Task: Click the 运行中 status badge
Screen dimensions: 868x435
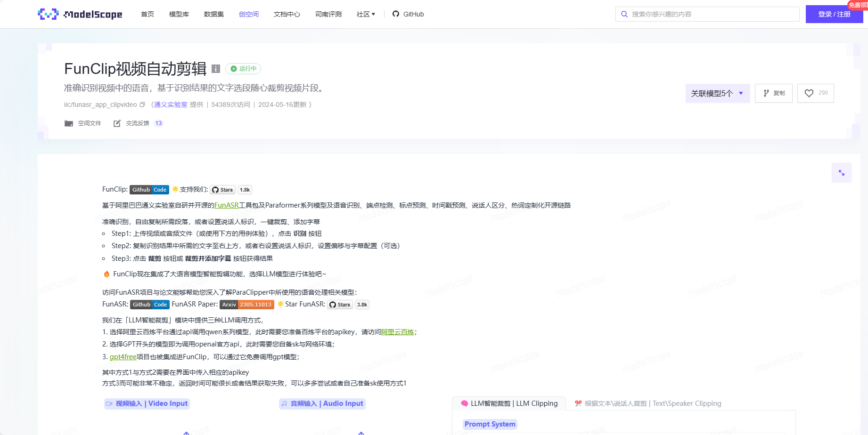Action: [x=243, y=69]
